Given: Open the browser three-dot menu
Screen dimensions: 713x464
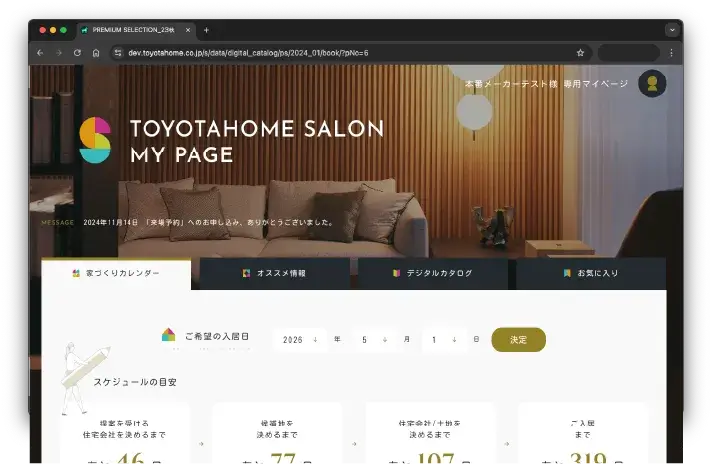Looking at the screenshot, I should pyautogui.click(x=672, y=52).
